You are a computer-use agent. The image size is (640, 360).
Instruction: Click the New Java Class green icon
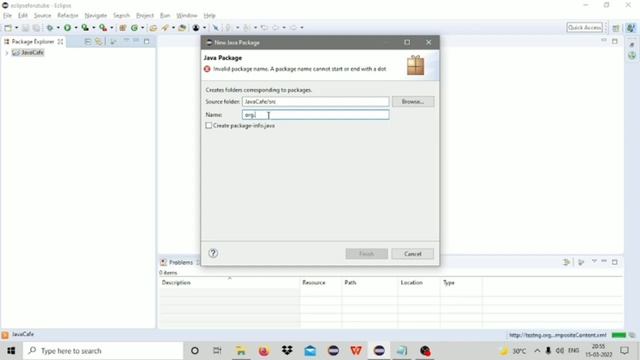[x=134, y=28]
